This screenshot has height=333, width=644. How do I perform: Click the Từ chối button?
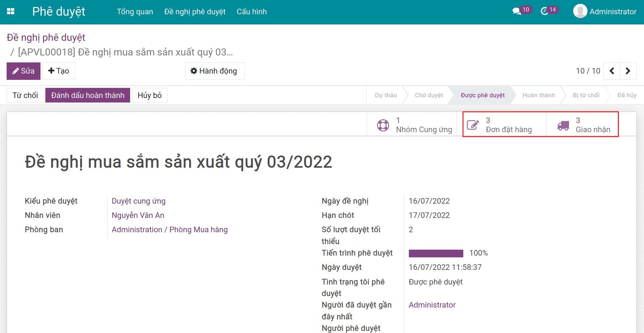click(25, 95)
